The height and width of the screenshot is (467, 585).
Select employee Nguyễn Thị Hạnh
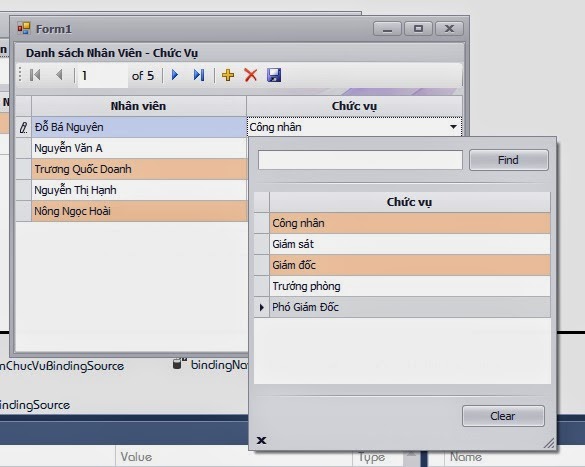[x=139, y=190]
